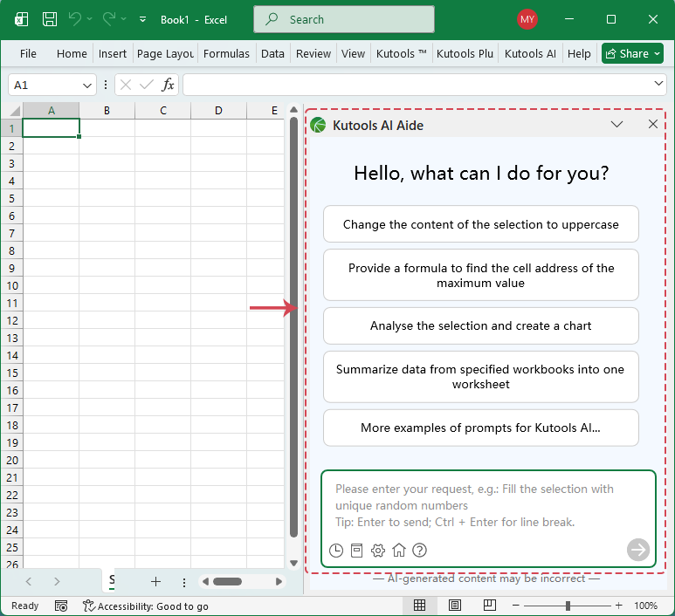Click into the Search box

tap(343, 19)
